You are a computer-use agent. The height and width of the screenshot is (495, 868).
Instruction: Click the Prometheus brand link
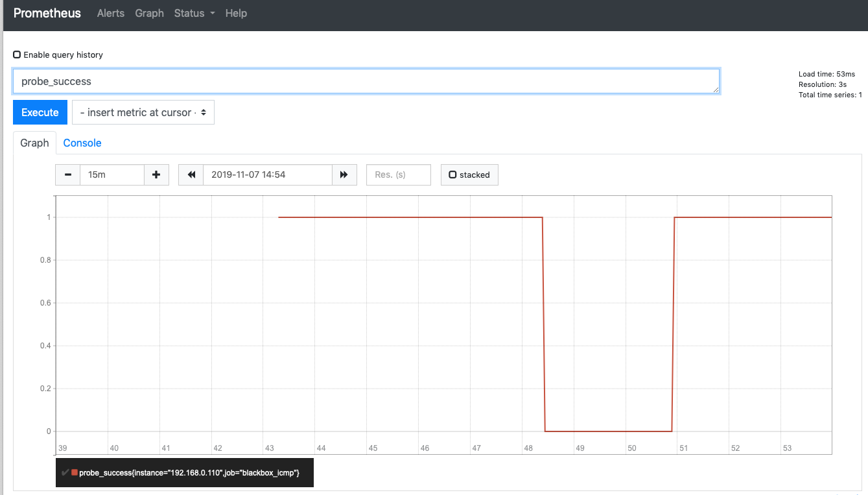coord(47,13)
